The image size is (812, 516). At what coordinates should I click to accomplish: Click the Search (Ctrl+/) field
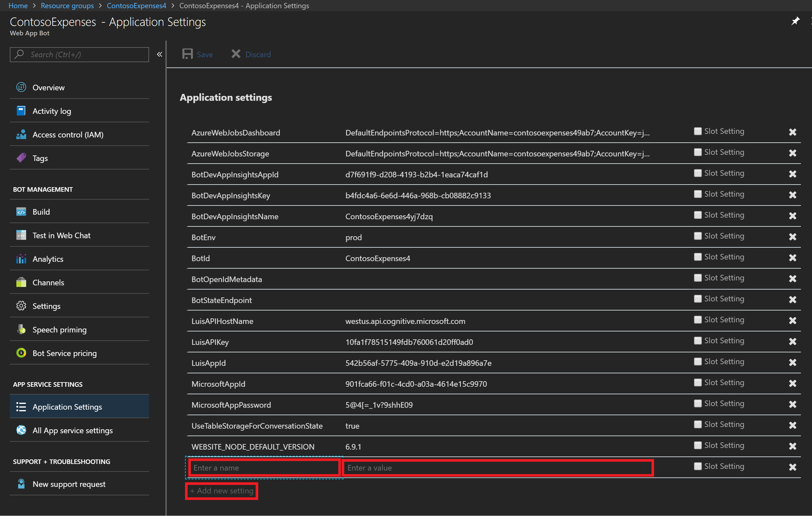[79, 54]
